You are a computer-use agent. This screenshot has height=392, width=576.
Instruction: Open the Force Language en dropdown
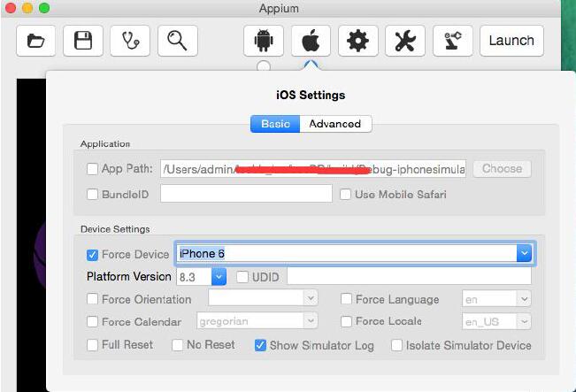496,299
